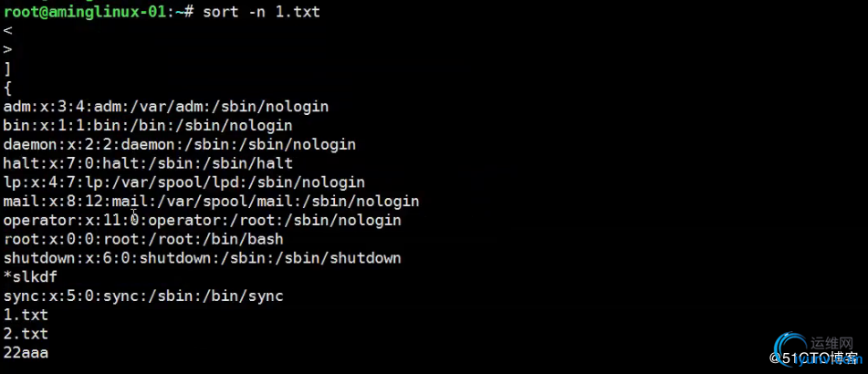Click the root:x:0:0 bash line
The width and height of the screenshot is (868, 374).
[142, 239]
